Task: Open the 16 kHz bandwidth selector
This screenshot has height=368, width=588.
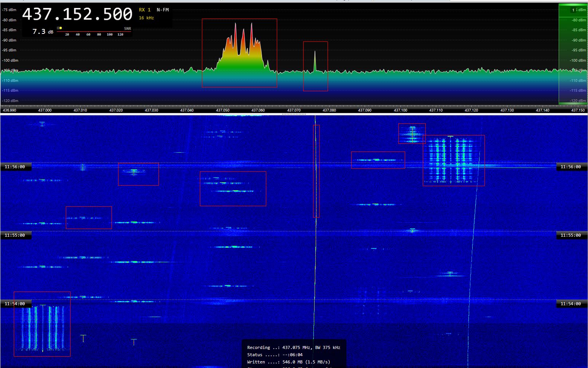Action: tap(146, 18)
